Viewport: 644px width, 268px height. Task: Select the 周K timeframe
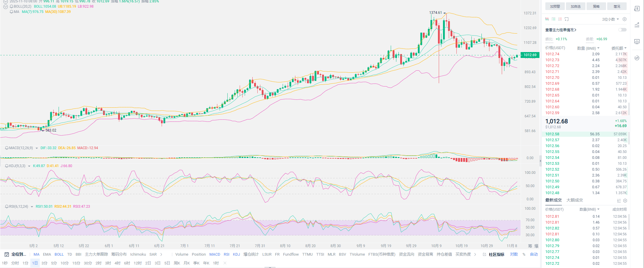(x=177, y=263)
